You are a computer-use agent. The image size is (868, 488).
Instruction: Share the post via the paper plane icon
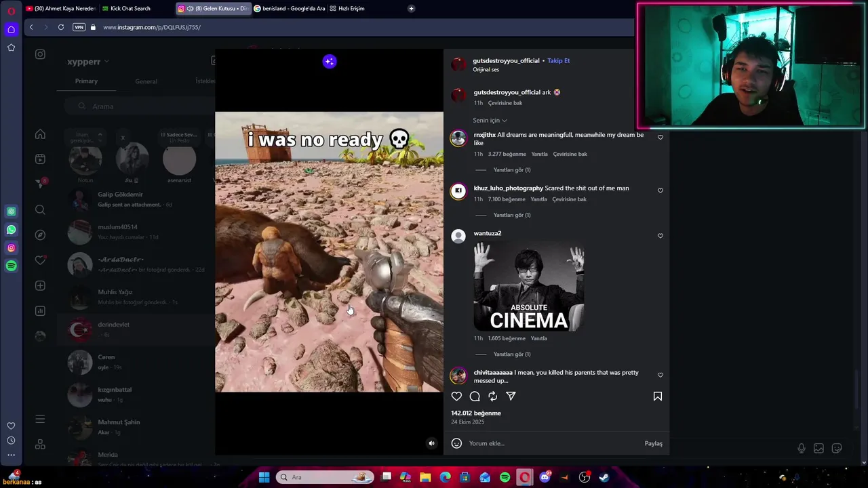[x=511, y=396]
